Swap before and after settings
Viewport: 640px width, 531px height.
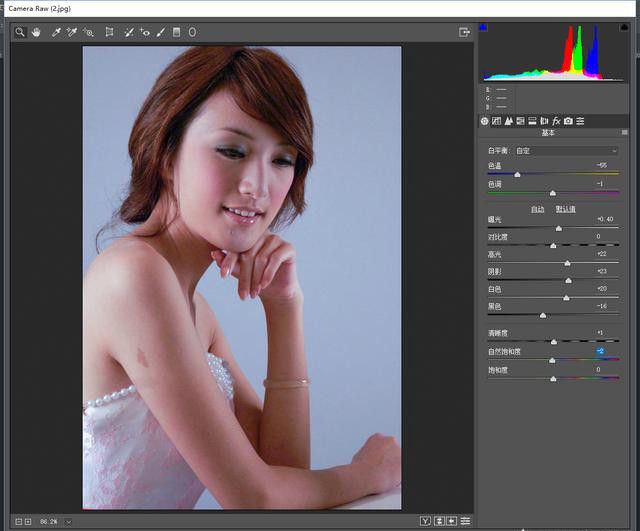439,521
